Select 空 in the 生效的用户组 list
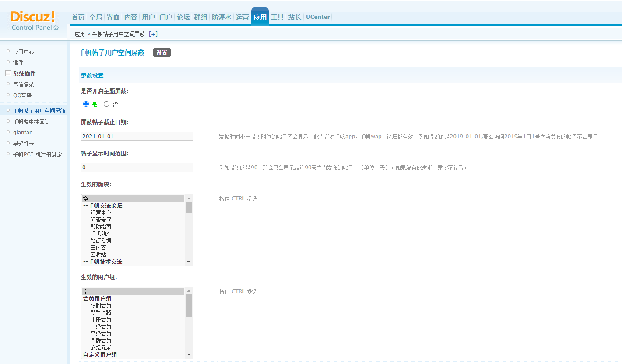 point(134,291)
